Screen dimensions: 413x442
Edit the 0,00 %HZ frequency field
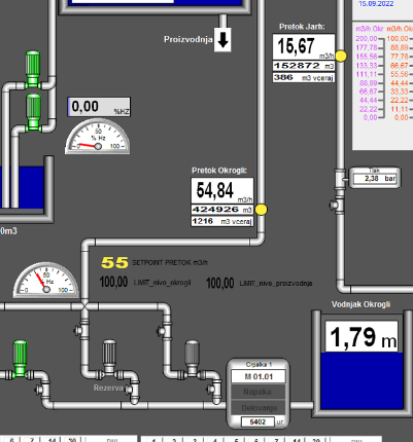point(99,107)
